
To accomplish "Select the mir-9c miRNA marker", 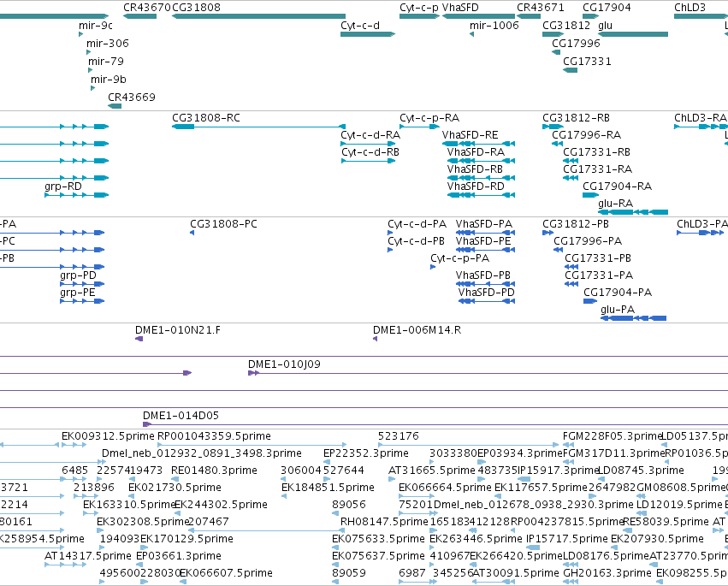I will [80, 34].
